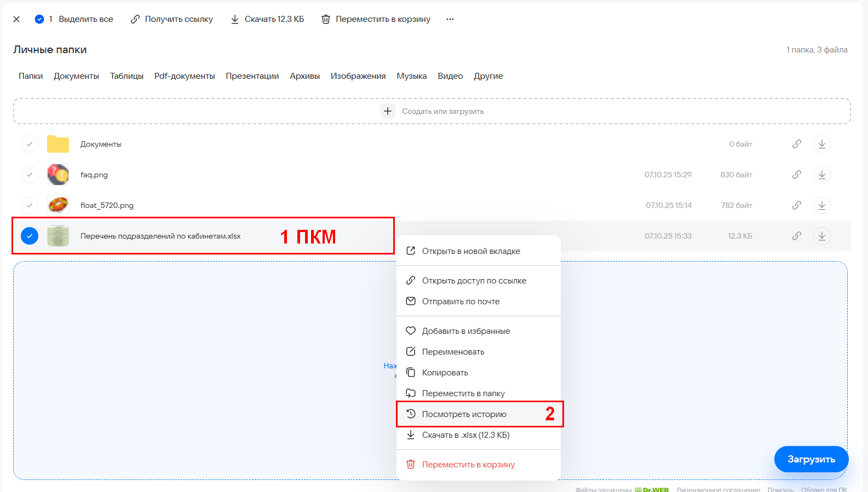
Task: Click download icon for float_5720.png
Action: 821,205
